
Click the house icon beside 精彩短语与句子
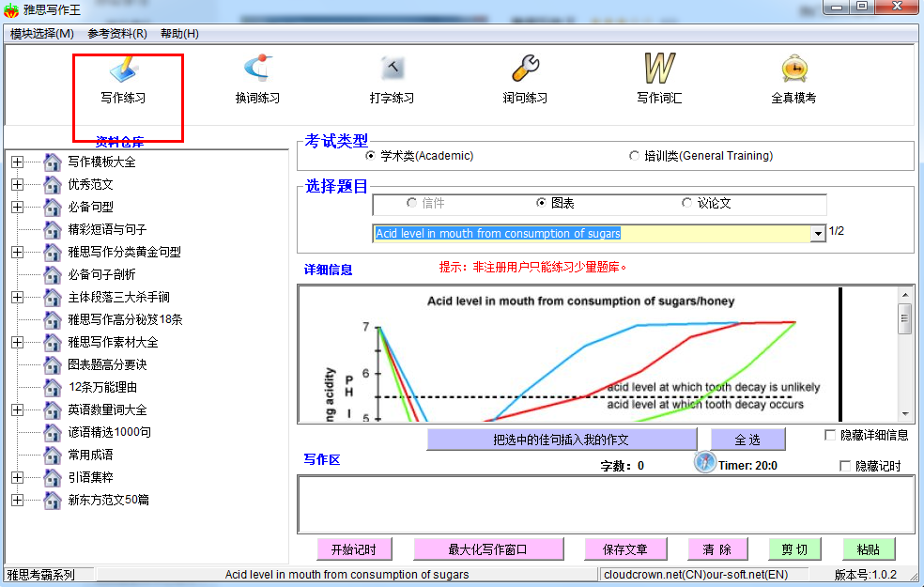point(53,229)
